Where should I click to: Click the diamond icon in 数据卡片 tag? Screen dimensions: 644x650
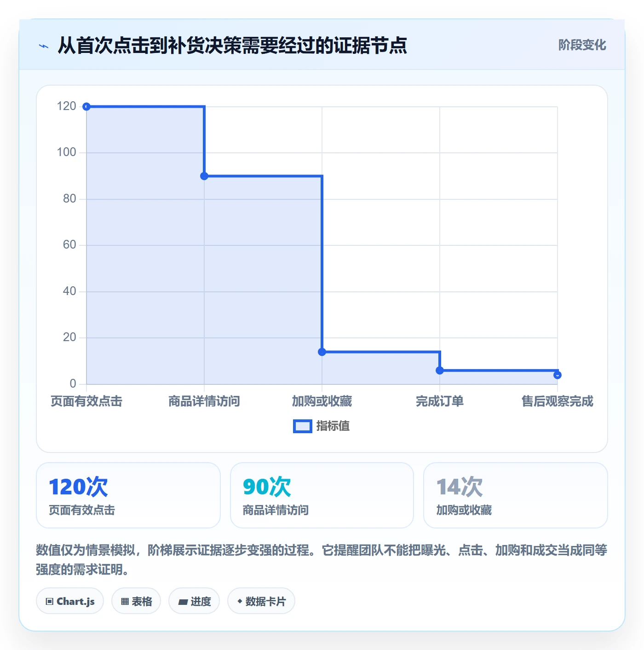240,601
